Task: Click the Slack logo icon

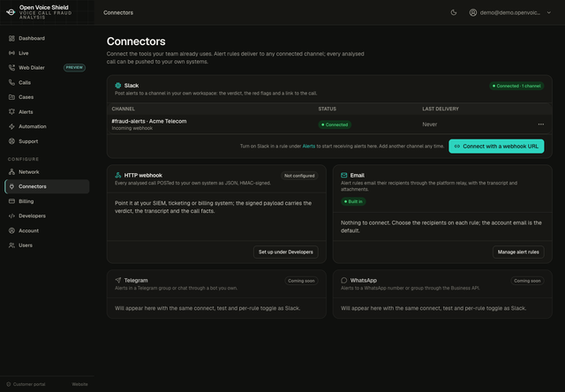Action: pos(117,86)
